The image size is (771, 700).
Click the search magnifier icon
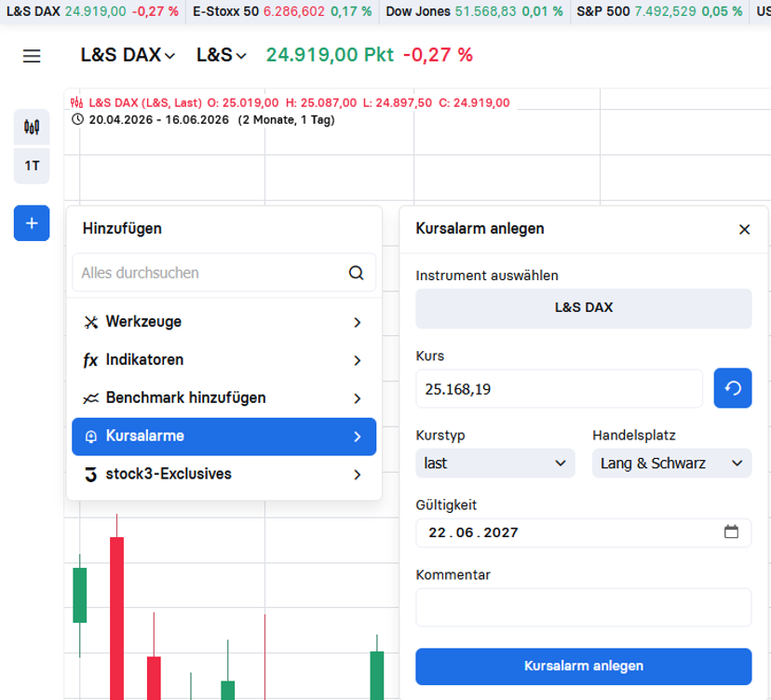pos(356,273)
